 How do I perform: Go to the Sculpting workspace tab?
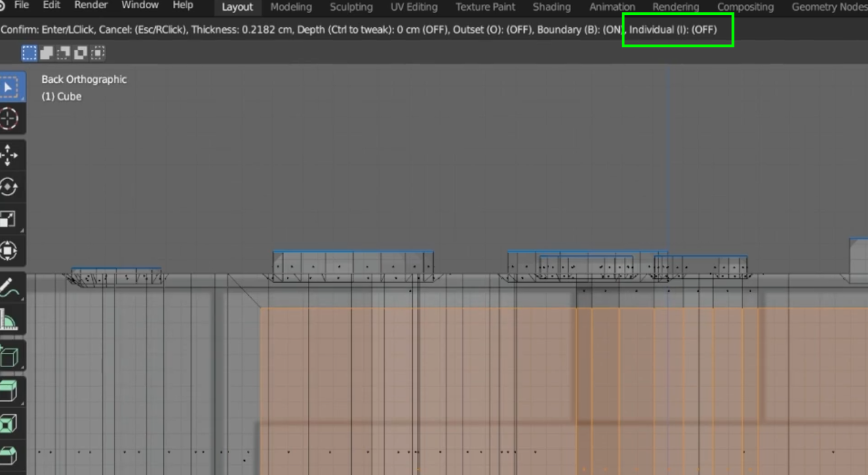coord(351,7)
